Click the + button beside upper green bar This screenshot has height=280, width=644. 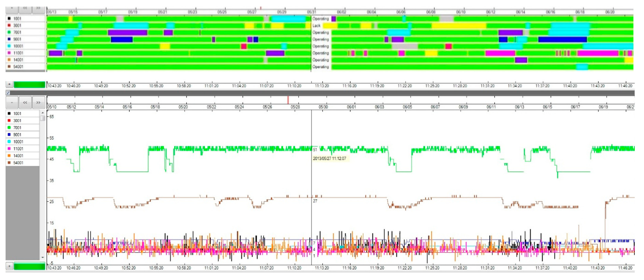9,84
